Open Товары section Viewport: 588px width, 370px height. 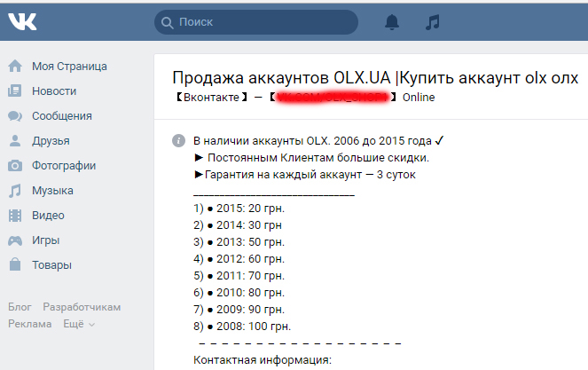[51, 265]
